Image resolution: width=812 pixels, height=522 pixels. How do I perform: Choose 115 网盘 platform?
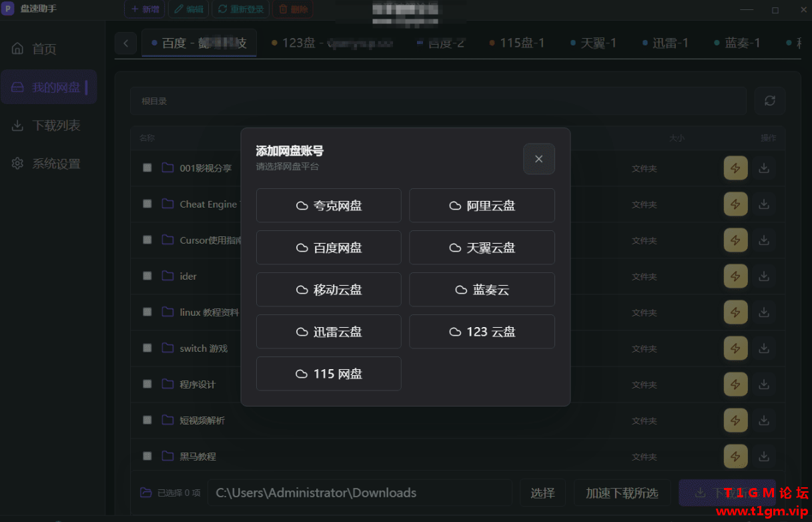(329, 374)
